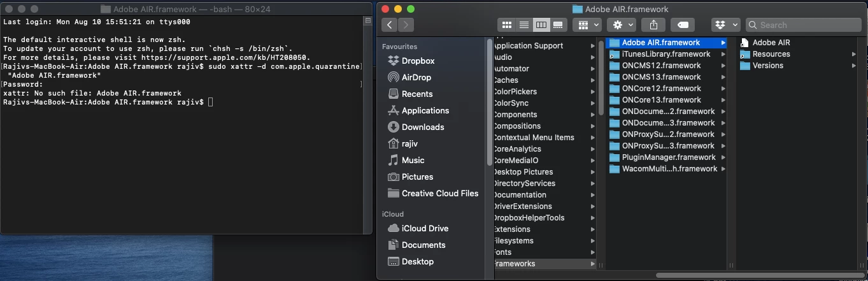Open the Action gear menu
The width and height of the screenshot is (868, 281).
(622, 25)
